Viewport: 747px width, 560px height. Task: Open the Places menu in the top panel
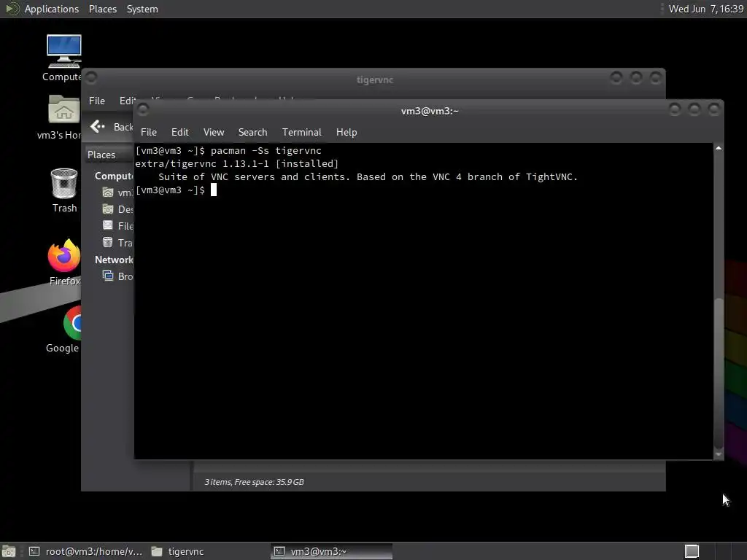102,9
